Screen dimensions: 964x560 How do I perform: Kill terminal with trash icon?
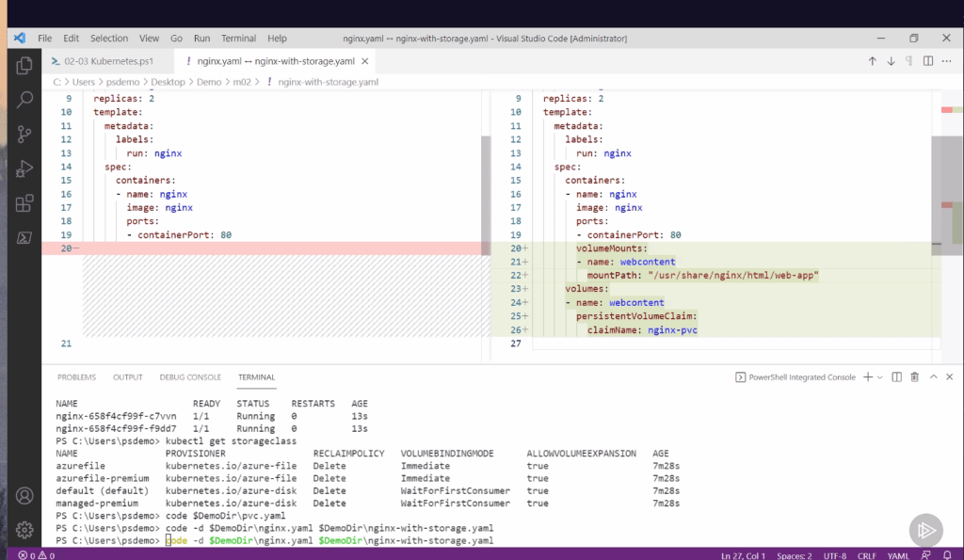pyautogui.click(x=915, y=376)
